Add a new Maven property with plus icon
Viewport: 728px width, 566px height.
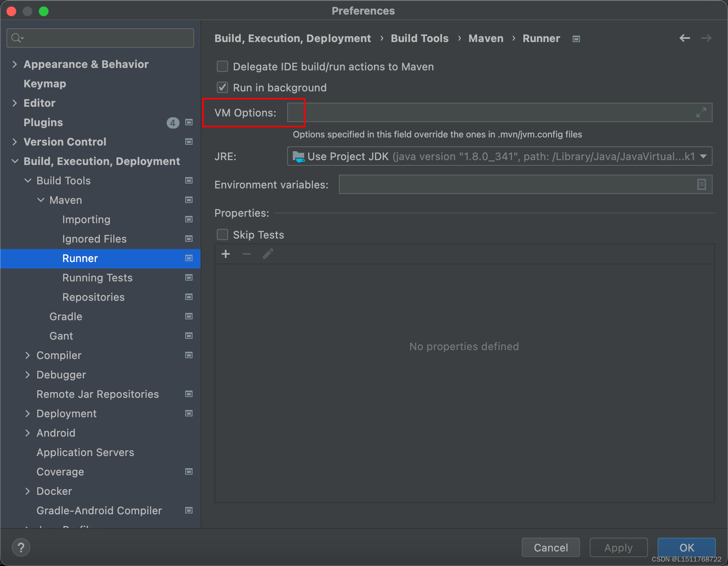225,254
